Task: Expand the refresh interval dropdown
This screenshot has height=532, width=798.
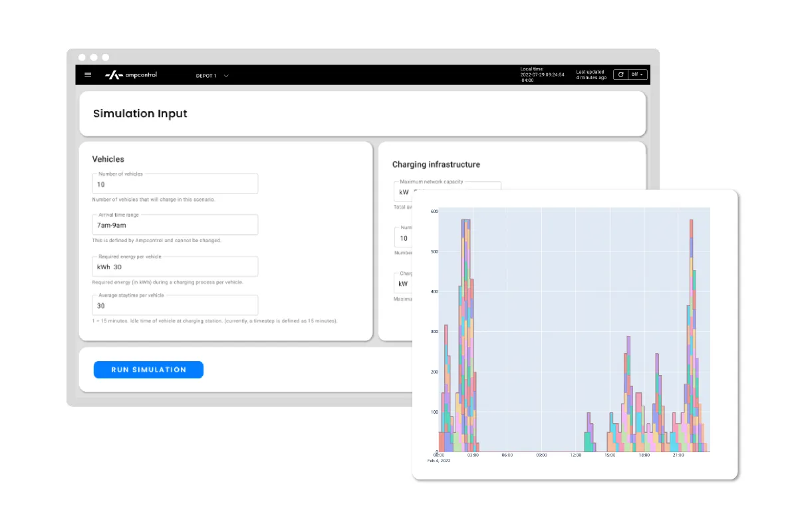Action: pyautogui.click(x=640, y=74)
